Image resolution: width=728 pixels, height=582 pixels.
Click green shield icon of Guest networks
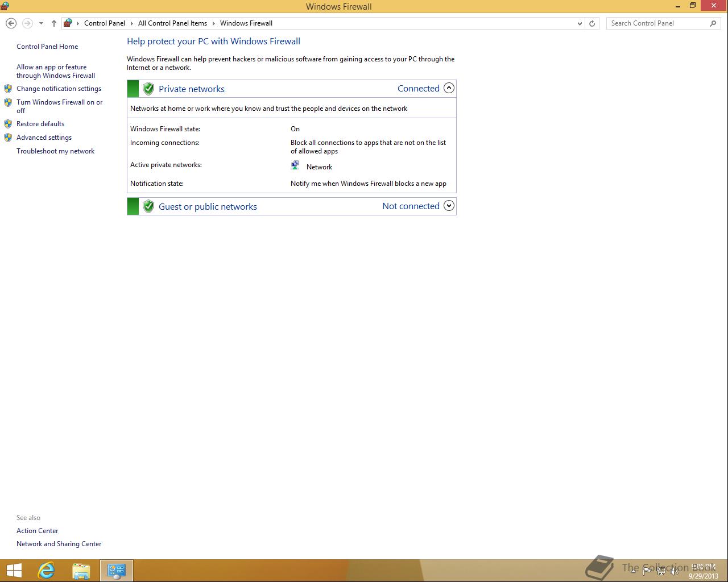click(148, 206)
